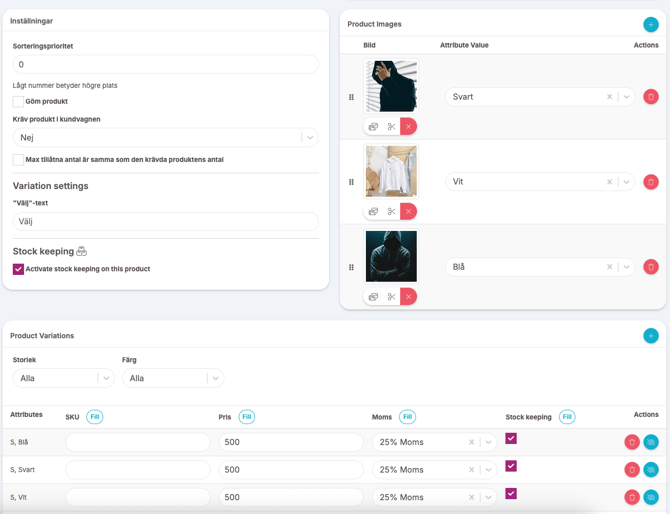Click the red X under the black hoodie image
670x514 pixels.
[408, 127]
